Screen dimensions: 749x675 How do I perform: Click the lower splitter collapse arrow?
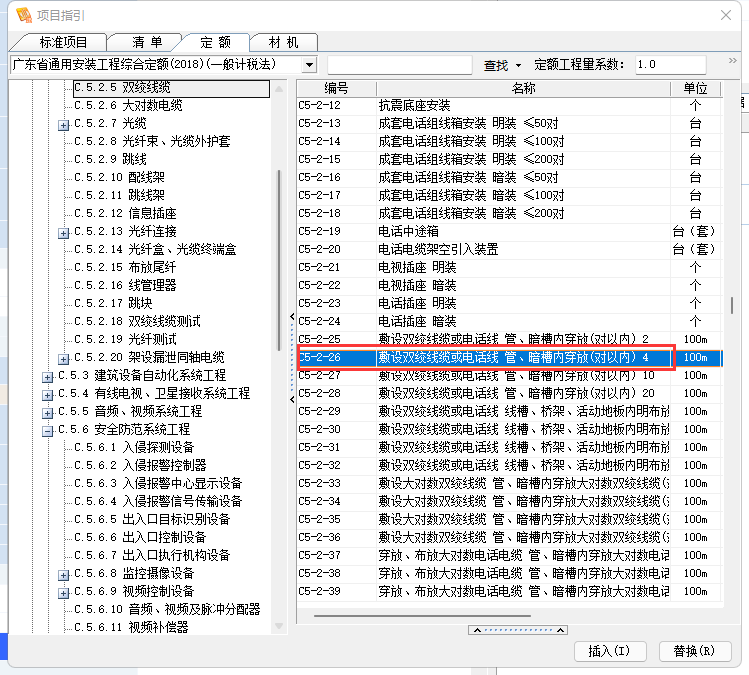tap(292, 399)
